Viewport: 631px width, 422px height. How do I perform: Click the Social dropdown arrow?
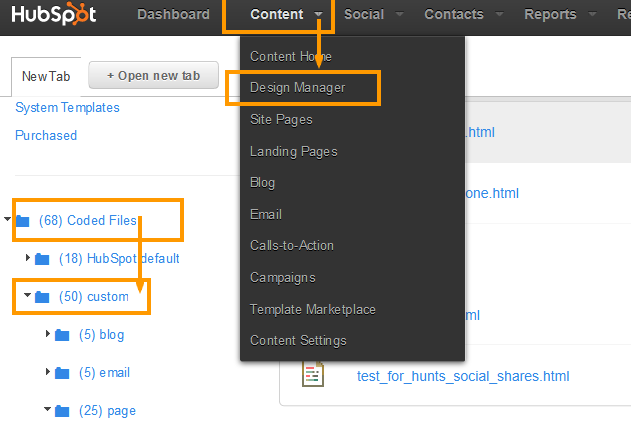point(399,14)
